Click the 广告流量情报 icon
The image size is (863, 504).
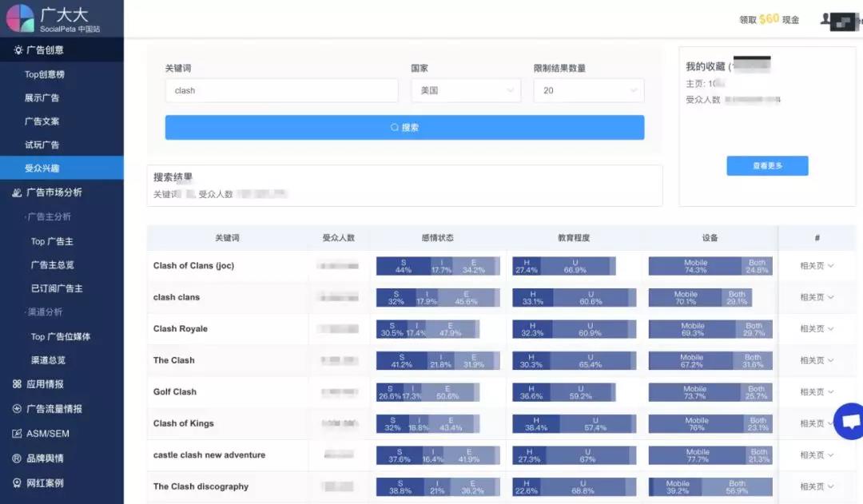17,409
